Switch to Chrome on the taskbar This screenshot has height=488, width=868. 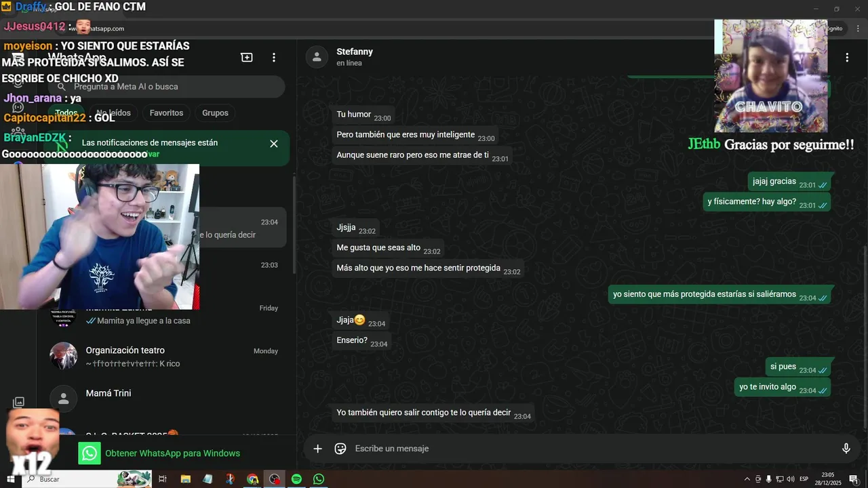[252, 479]
